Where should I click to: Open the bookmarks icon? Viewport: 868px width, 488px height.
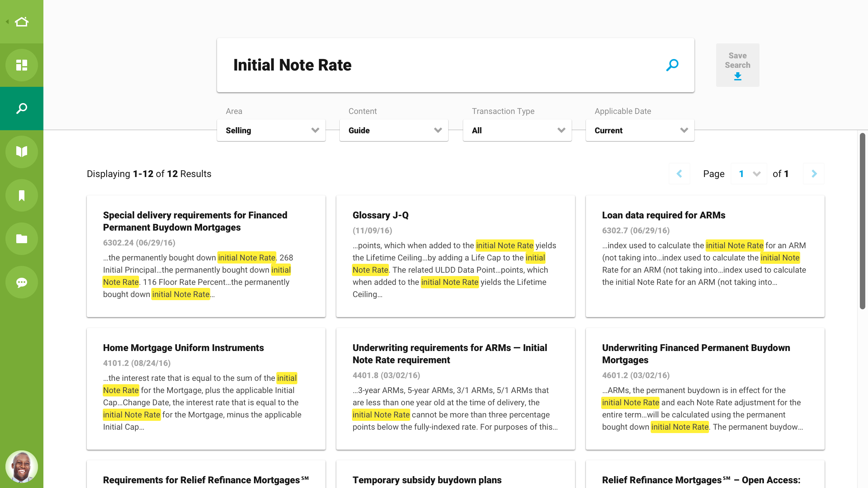click(22, 195)
